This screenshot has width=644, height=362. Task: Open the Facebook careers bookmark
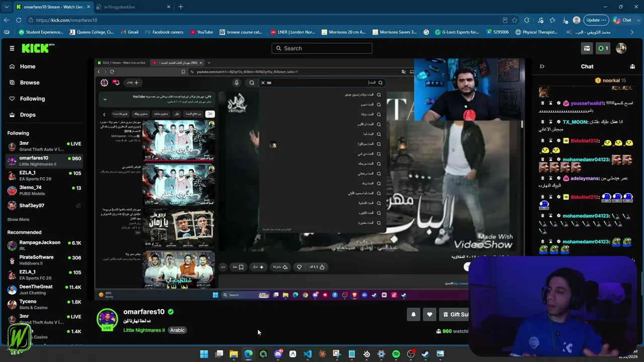(x=164, y=32)
